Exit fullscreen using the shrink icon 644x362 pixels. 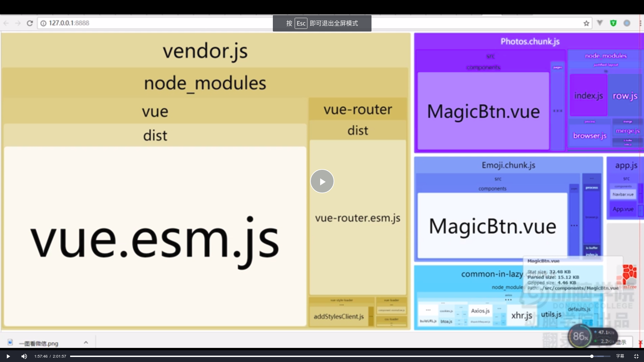point(636,356)
